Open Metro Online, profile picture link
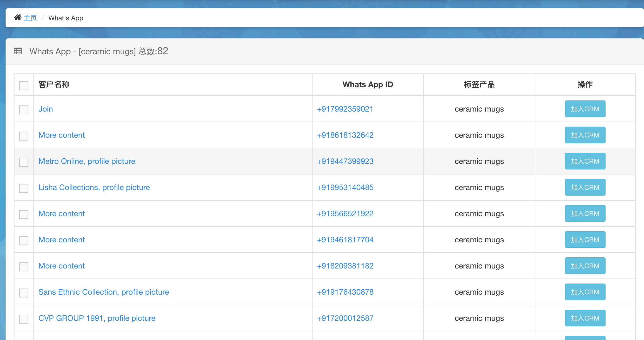644x340 pixels. 87,161
